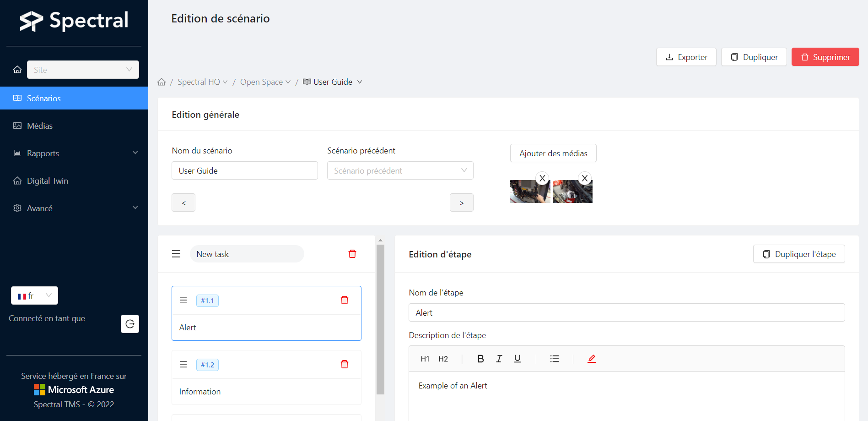Click Ajouter des médias button
868x421 pixels.
(x=553, y=153)
